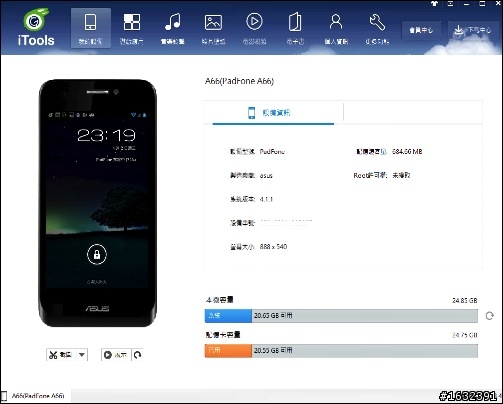The width and height of the screenshot is (503, 404).
Task: Click the 24.75 GB SD card total text
Action: coord(464,335)
